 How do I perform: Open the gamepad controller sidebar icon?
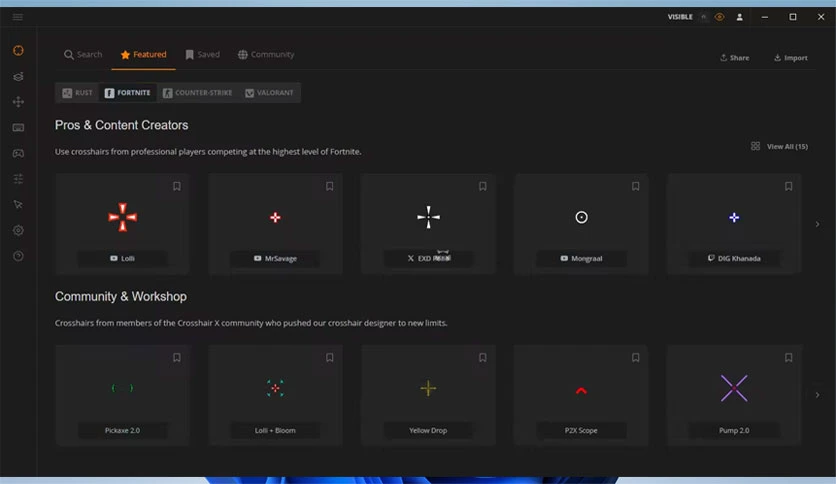click(x=18, y=154)
